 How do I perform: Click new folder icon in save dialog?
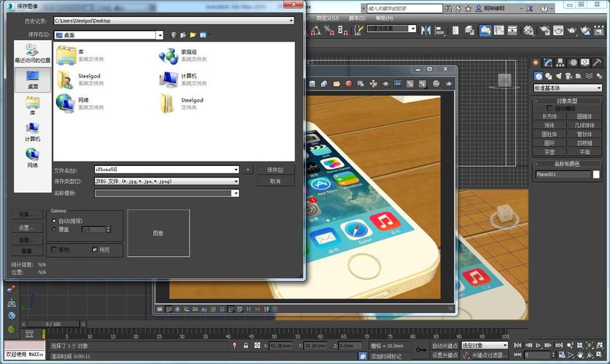[193, 35]
